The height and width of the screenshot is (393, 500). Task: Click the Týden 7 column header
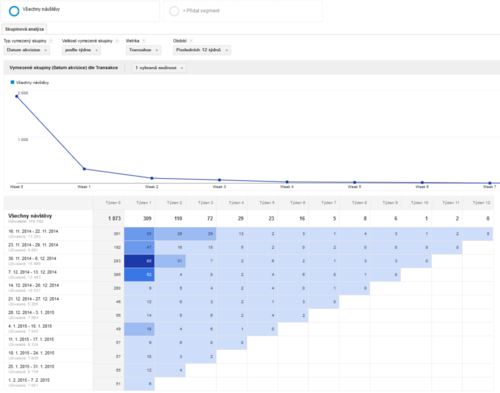[324, 203]
